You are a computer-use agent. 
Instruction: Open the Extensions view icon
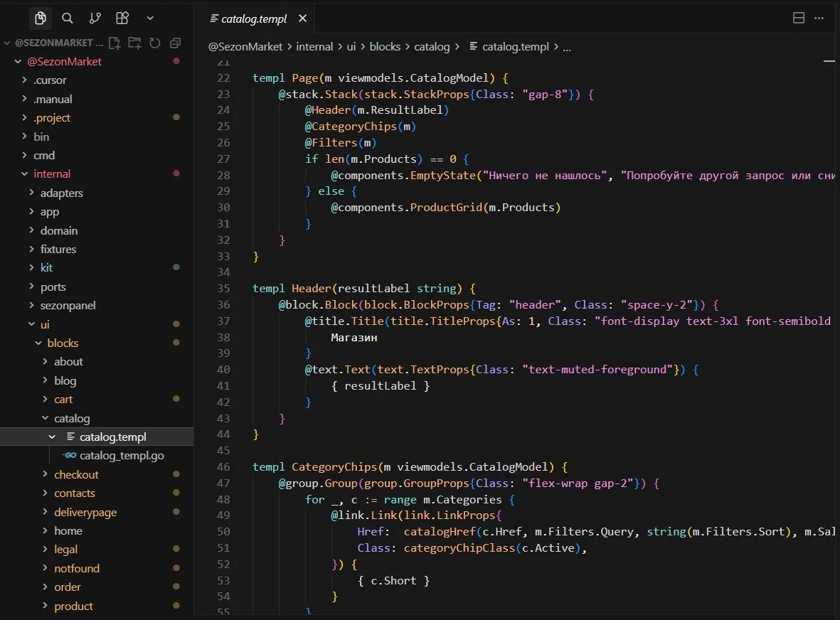coord(122,18)
